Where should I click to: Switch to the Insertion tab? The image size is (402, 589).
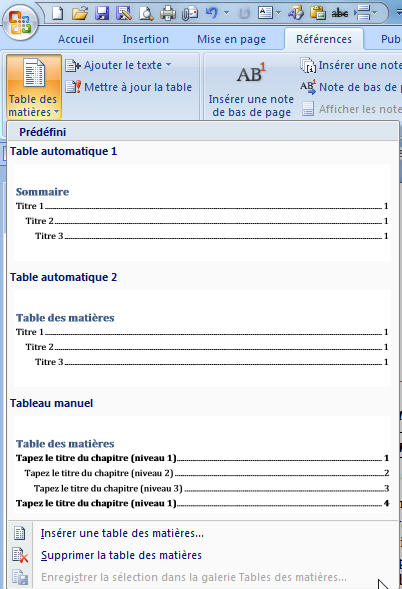click(145, 39)
